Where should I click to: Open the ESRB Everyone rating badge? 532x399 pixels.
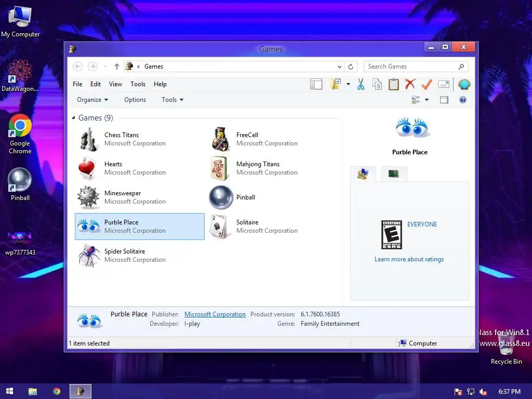(392, 235)
